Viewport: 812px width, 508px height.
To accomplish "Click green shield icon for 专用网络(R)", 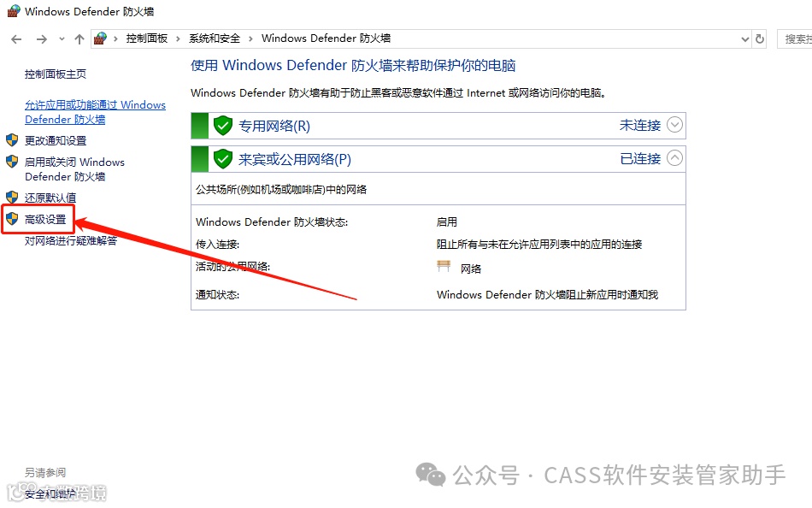I will coord(223,126).
